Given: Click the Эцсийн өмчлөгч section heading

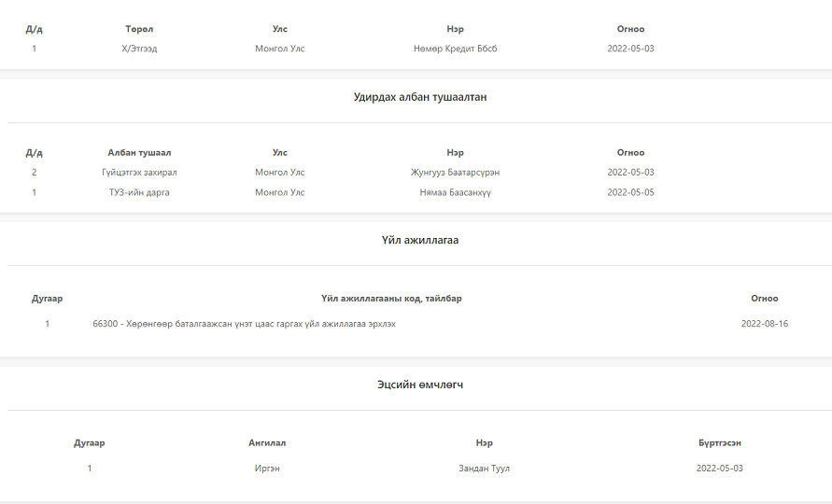Looking at the screenshot, I should (x=419, y=385).
